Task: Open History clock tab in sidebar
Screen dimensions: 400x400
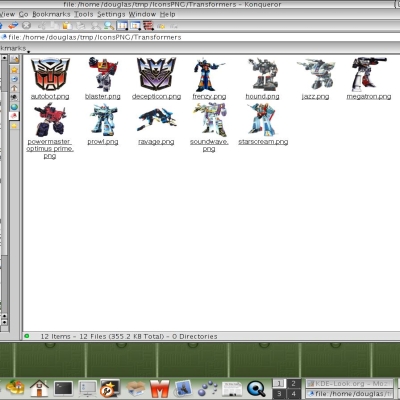Action: tap(14, 79)
